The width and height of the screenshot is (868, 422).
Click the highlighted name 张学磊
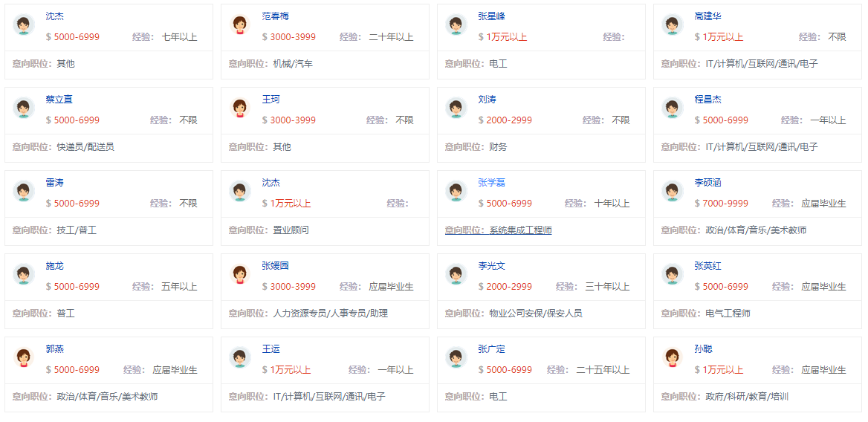(x=491, y=183)
